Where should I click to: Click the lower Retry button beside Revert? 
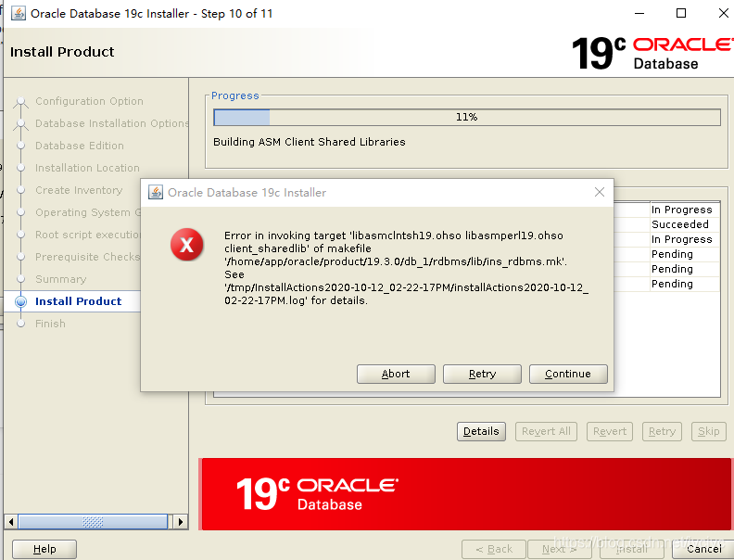click(662, 431)
